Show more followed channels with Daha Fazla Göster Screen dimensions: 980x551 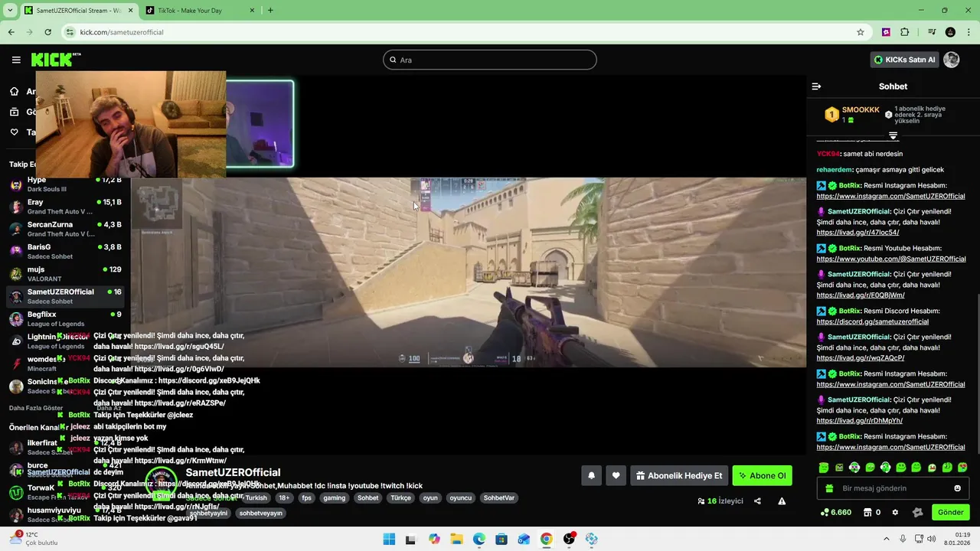36,408
